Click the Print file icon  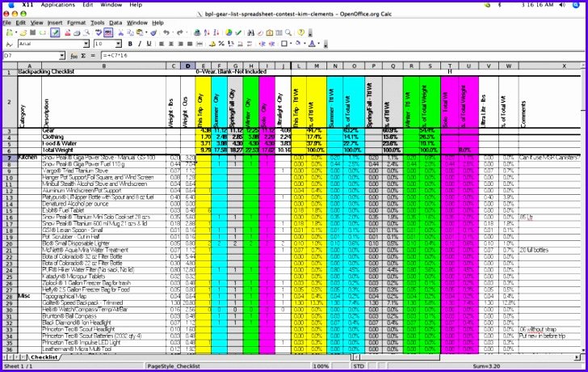[77, 32]
